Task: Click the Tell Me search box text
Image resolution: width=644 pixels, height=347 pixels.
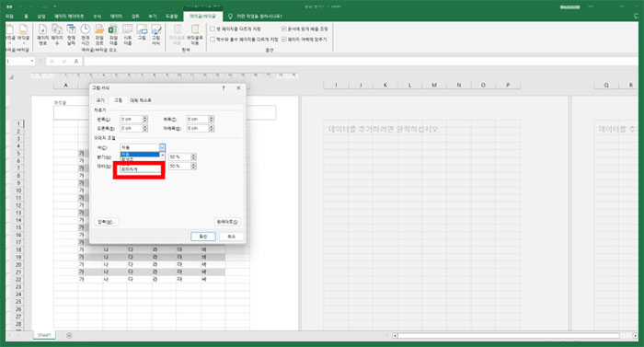Action: [x=259, y=16]
